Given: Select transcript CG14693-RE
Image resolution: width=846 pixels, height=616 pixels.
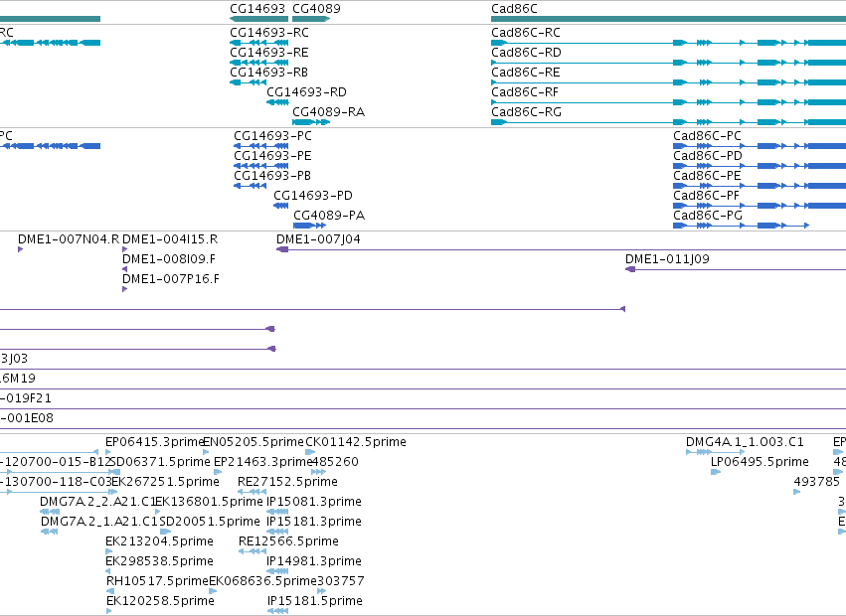Looking at the screenshot, I should point(269,53).
